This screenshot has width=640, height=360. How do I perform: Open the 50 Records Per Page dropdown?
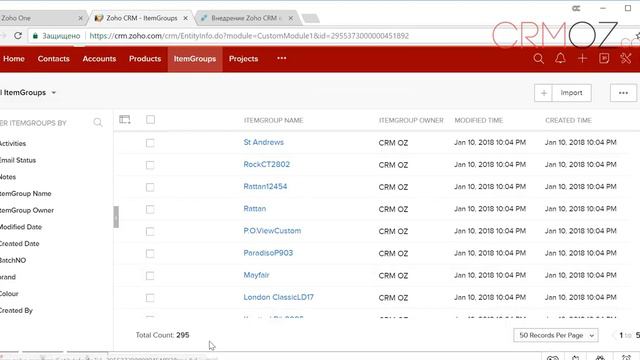click(556, 335)
